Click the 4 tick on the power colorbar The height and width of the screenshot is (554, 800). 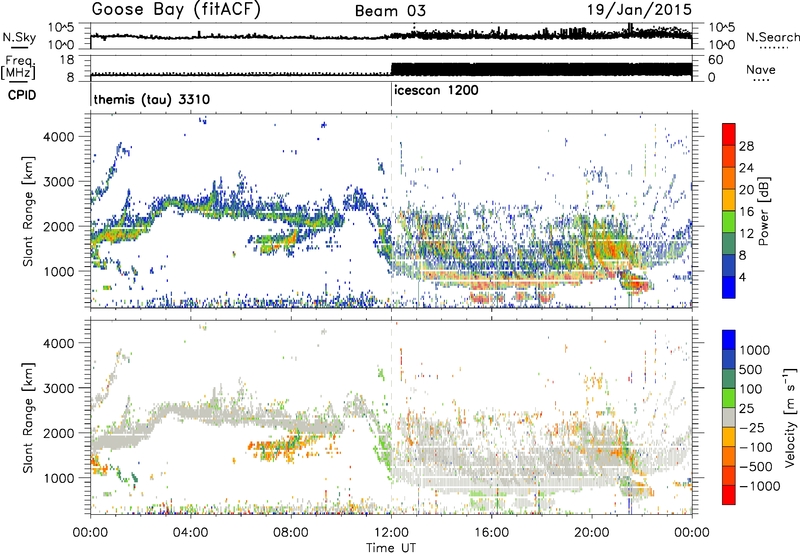coord(742,277)
